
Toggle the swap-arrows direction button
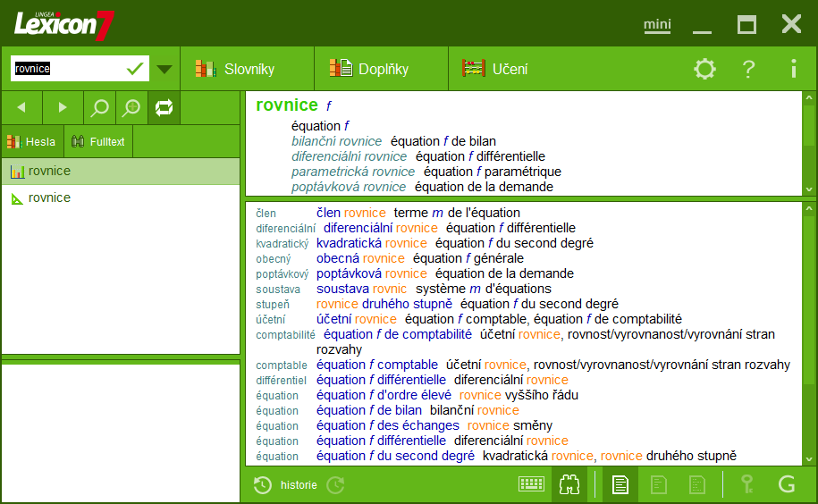tap(164, 108)
